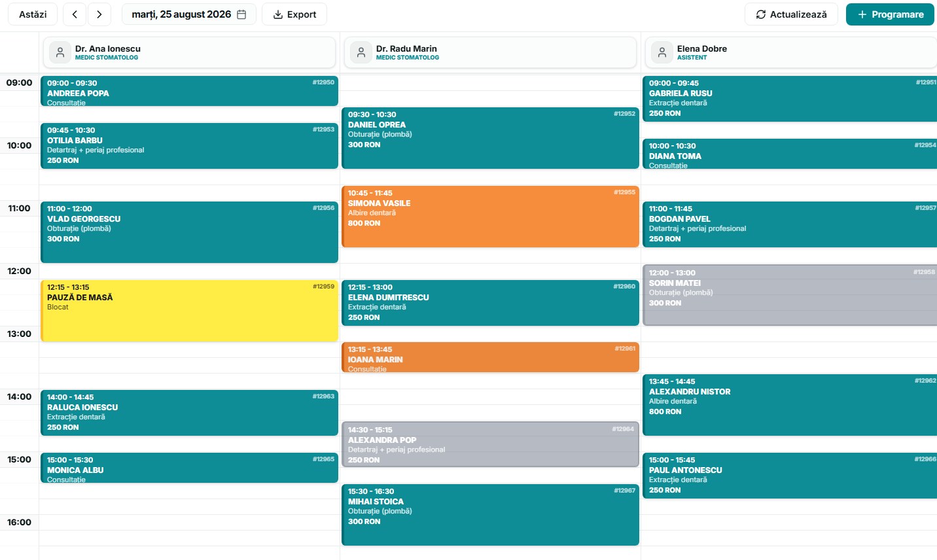Select Elena Dobre column header
The height and width of the screenshot is (560, 937).
tap(791, 52)
